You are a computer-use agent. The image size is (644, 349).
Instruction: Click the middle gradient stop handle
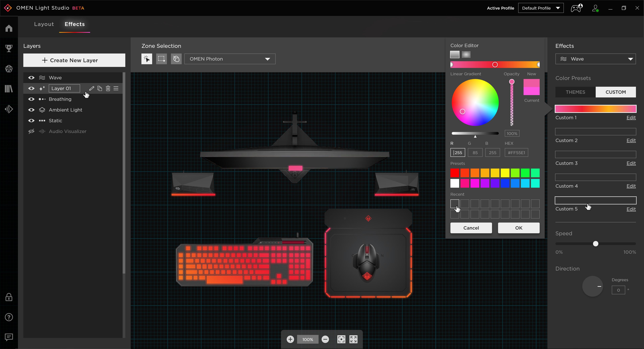coord(495,65)
